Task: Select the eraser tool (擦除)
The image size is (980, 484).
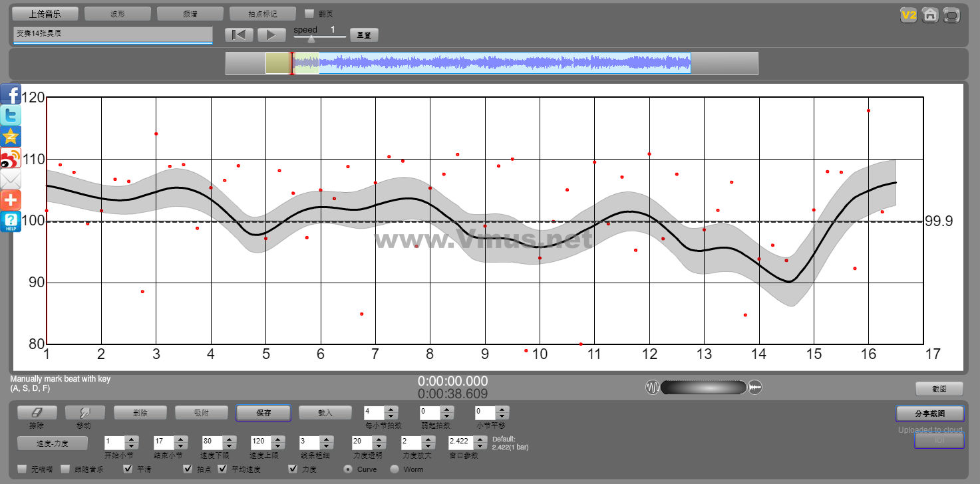Action: point(37,413)
